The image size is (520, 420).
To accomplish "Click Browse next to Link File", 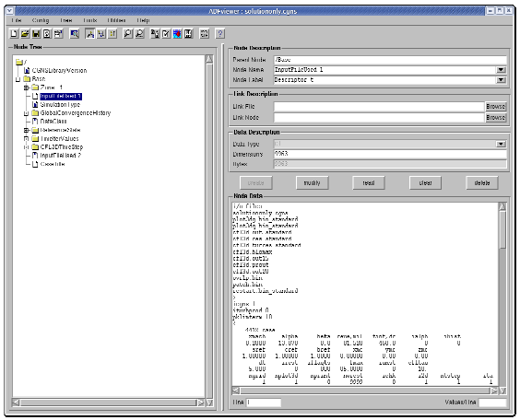I will pos(496,107).
